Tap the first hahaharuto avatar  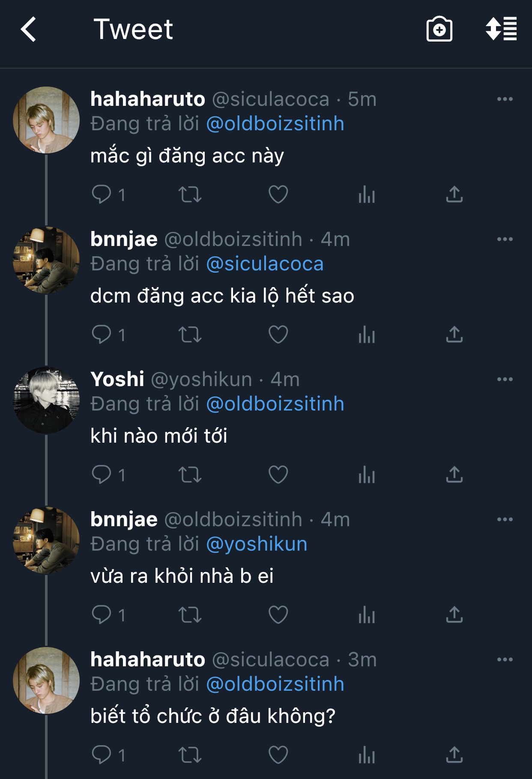tap(46, 120)
